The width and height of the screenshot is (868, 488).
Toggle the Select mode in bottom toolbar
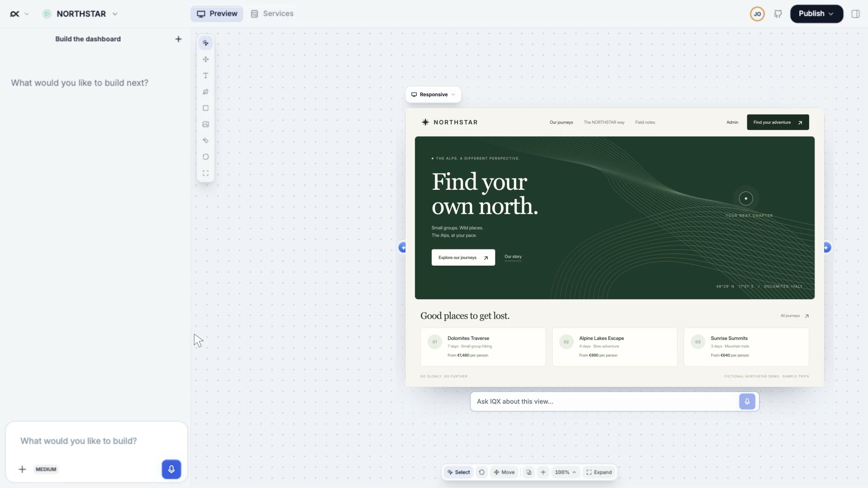coord(459,472)
